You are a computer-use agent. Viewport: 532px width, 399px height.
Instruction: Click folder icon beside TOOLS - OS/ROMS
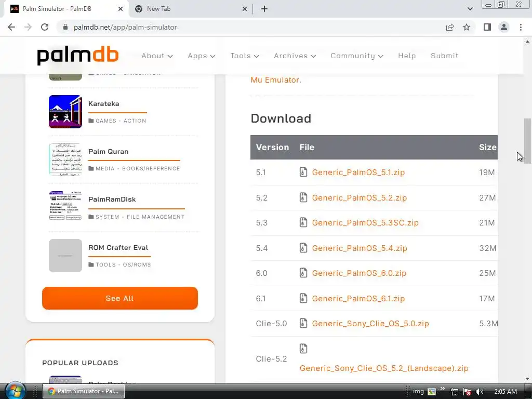coord(91,264)
